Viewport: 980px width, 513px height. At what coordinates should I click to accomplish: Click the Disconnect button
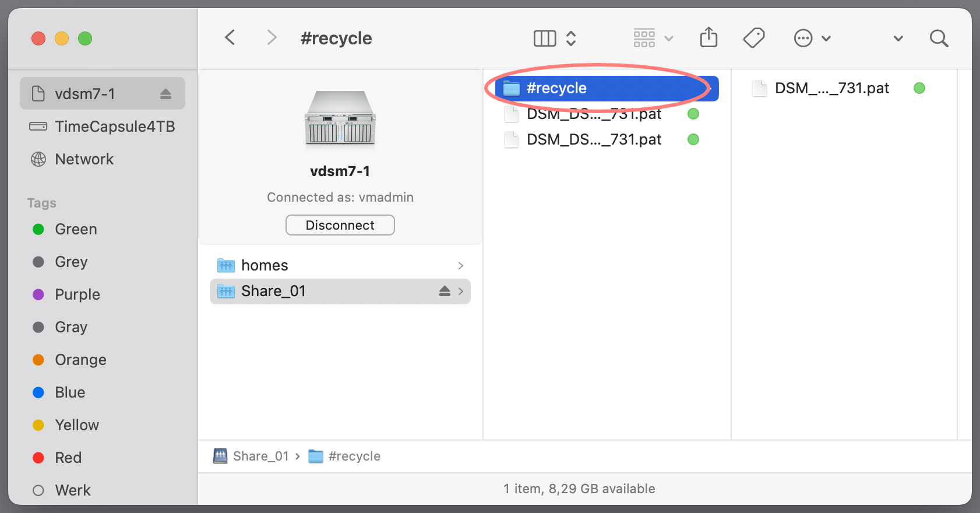(x=340, y=225)
